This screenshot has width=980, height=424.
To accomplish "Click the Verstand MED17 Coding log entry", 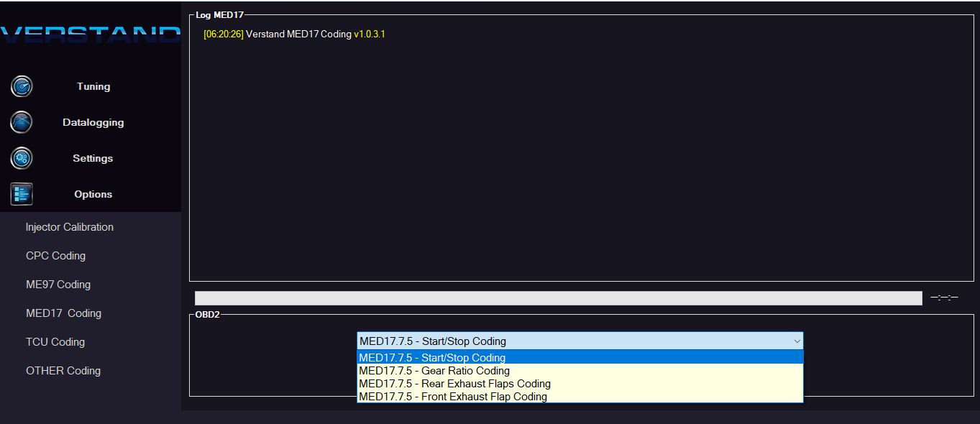I will [295, 34].
